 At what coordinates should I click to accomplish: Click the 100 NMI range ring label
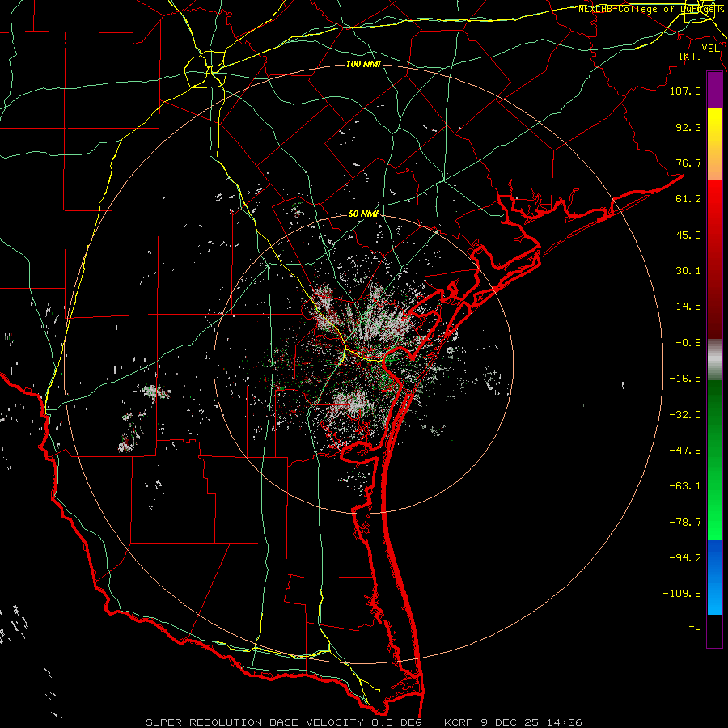click(363, 64)
